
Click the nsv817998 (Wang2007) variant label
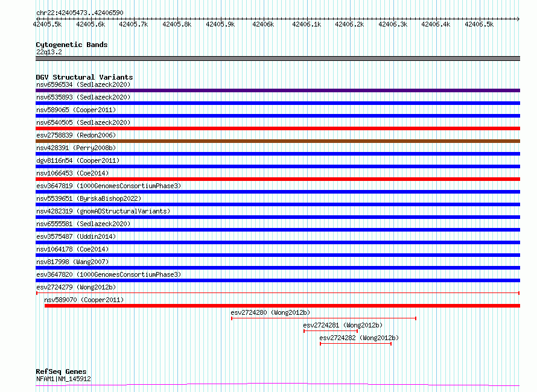pos(72,262)
